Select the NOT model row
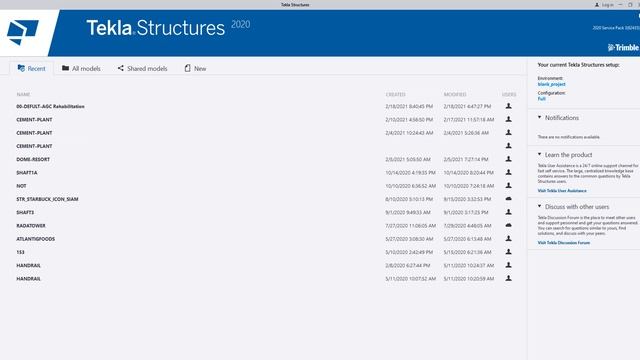Screen dimensions: 640x360 click(x=266, y=186)
